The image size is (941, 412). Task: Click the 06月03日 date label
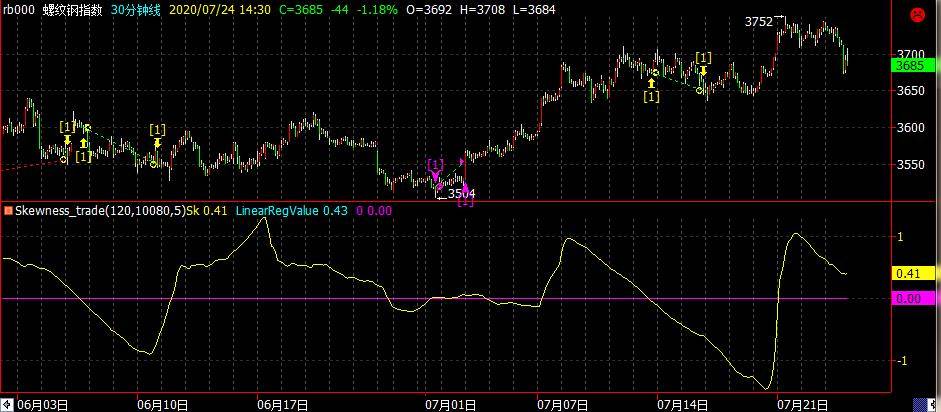coord(42,405)
